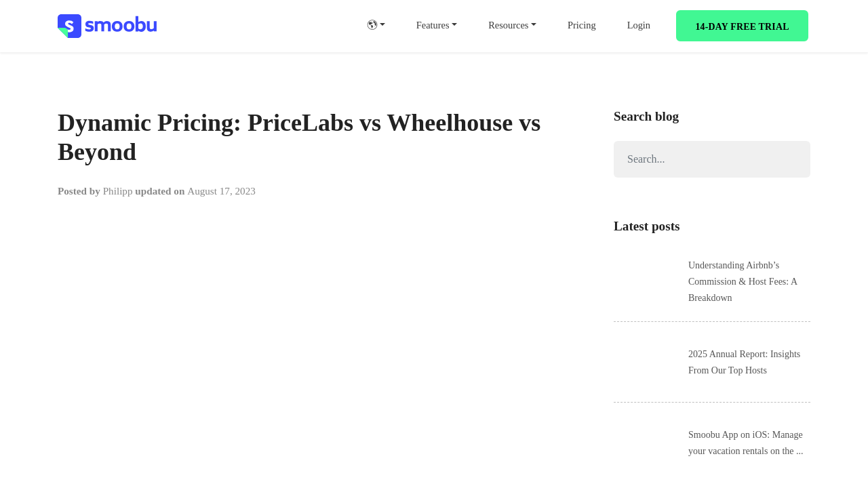Viewport: 868px width, 488px height.
Task: Start the 14-day free trial
Action: pos(742,26)
